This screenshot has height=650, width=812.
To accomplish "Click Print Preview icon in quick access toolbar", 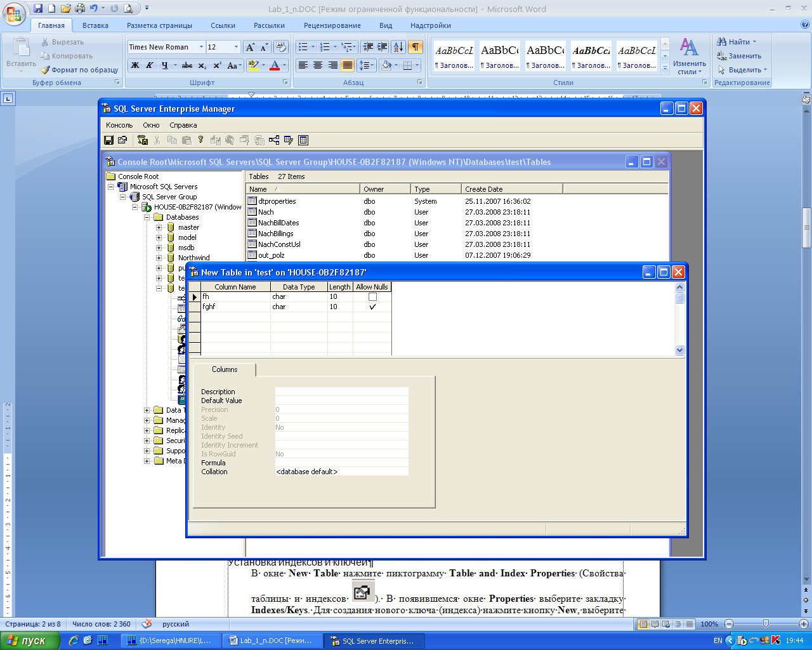I will tap(128, 8).
